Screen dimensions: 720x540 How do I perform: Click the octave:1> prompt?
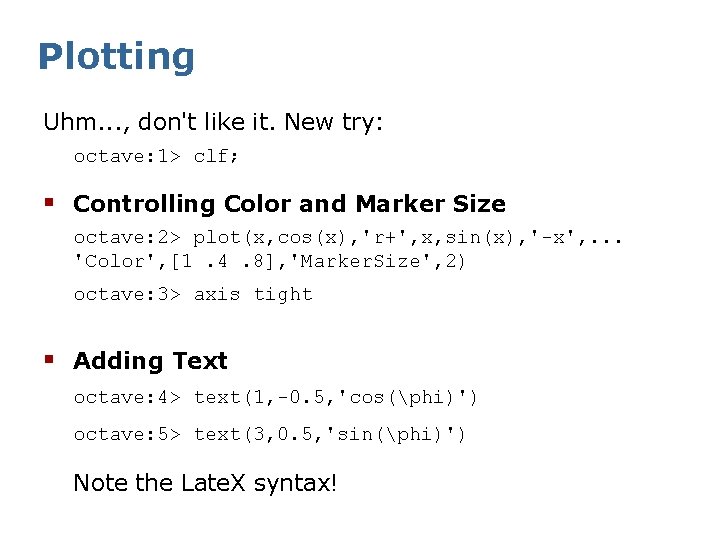[x=127, y=156]
